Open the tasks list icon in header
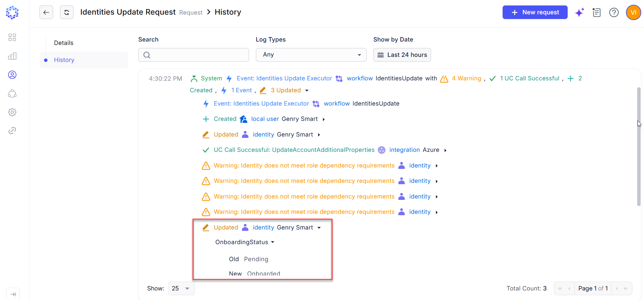 click(x=597, y=13)
